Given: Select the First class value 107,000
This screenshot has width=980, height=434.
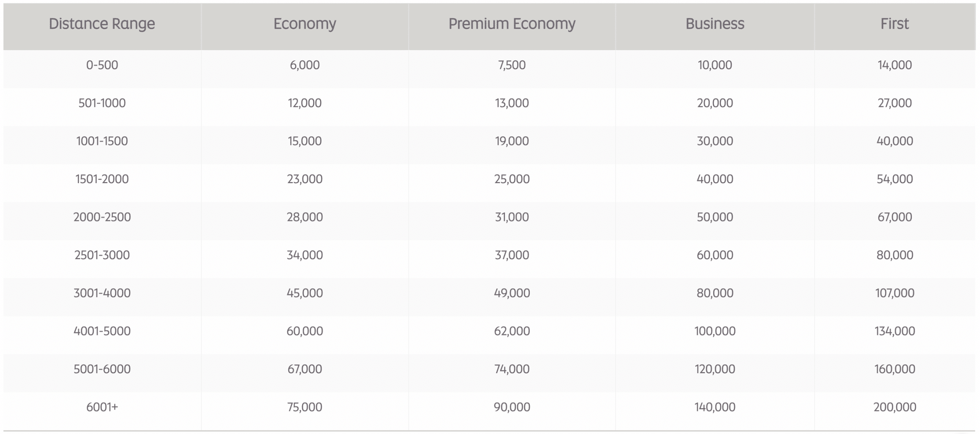Looking at the screenshot, I should pyautogui.click(x=895, y=293).
